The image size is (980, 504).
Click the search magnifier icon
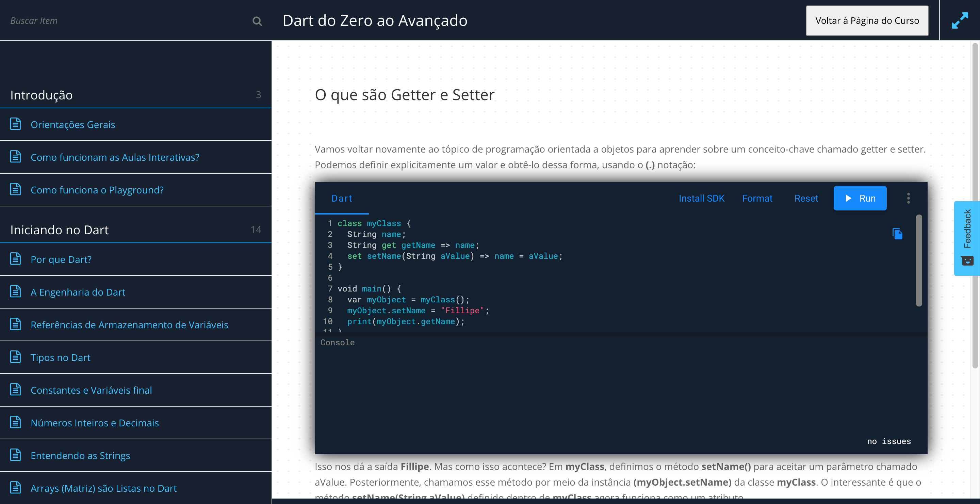[x=257, y=21]
